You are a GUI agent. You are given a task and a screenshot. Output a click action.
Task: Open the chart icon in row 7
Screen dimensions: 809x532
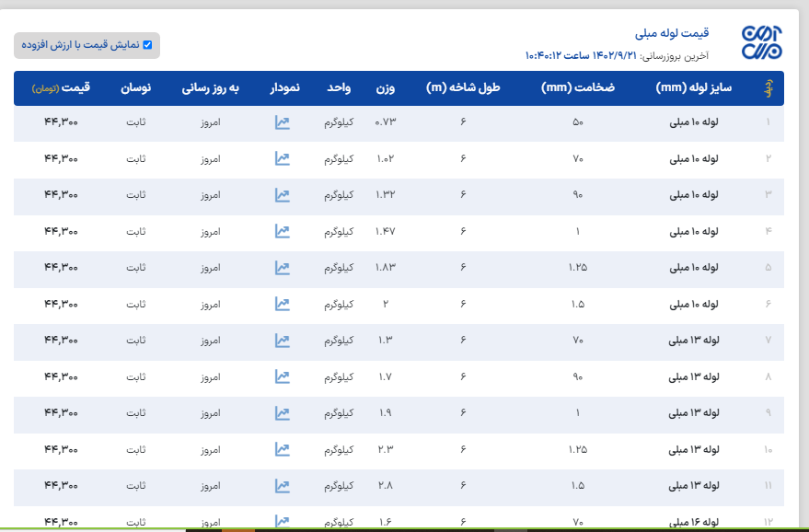pos(283,341)
